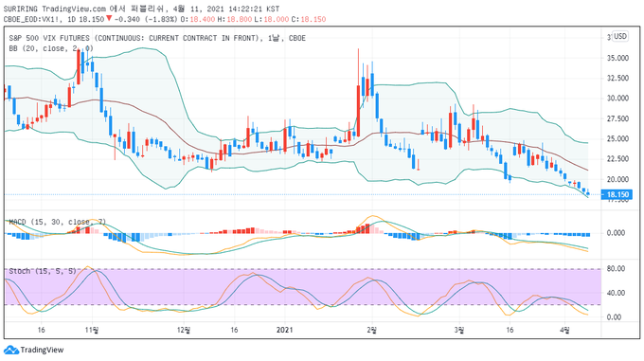Click the 20.000 price axis label
Screen dimensions: 644x361
[617, 179]
